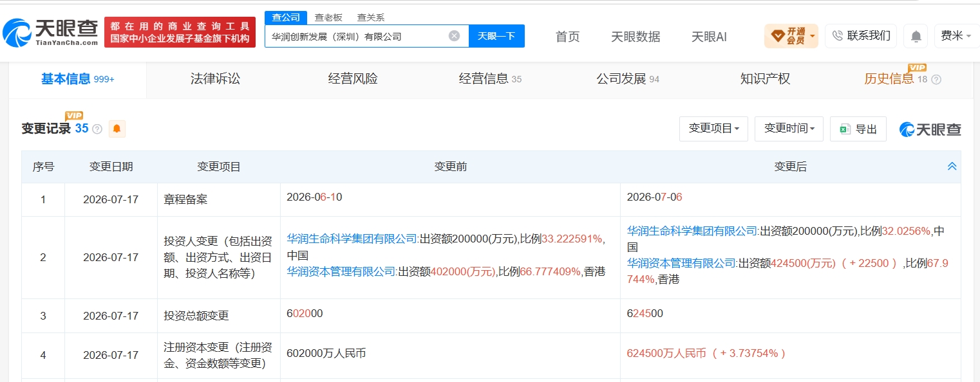
Task: Click the 导出 export button
Action: [858, 129]
